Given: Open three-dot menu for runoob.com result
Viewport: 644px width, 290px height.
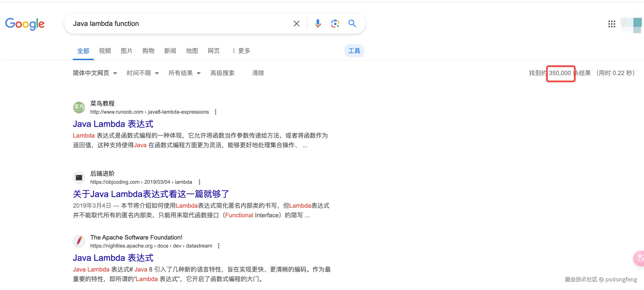Looking at the screenshot, I should coord(215,112).
